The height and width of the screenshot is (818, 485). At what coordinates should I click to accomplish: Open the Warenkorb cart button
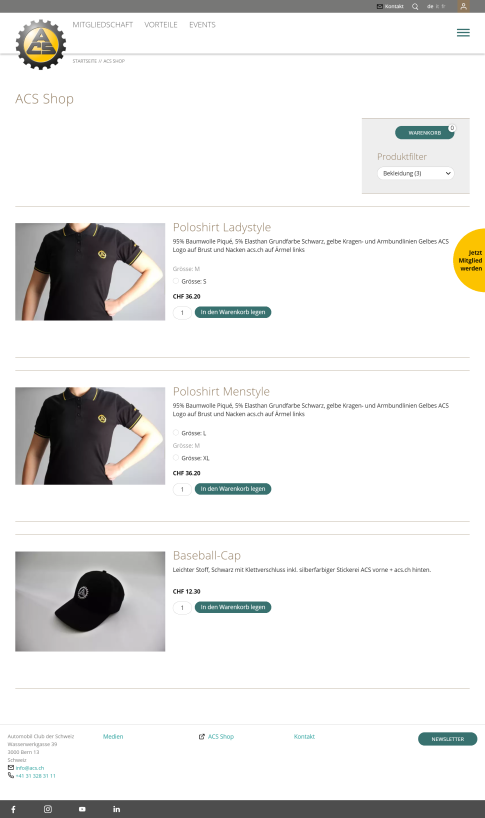click(425, 133)
